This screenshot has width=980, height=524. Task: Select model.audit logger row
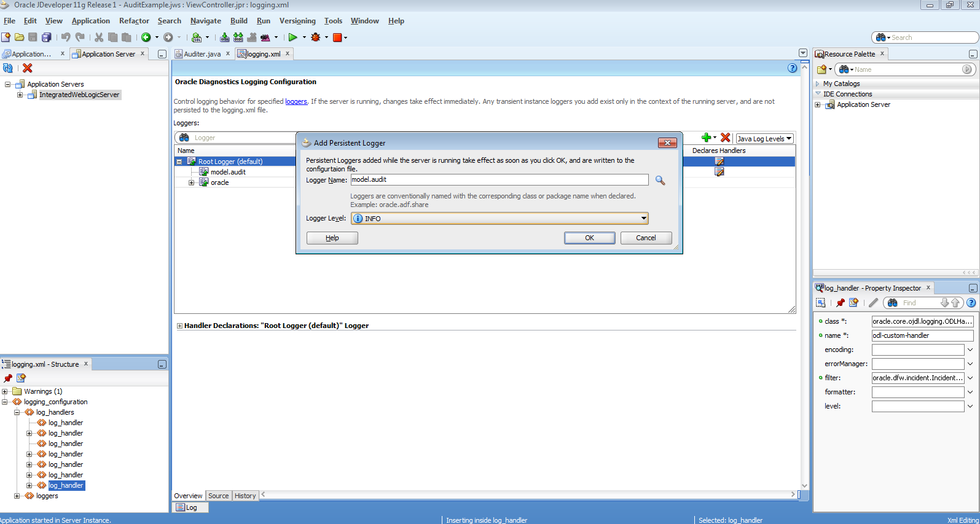pyautogui.click(x=228, y=172)
